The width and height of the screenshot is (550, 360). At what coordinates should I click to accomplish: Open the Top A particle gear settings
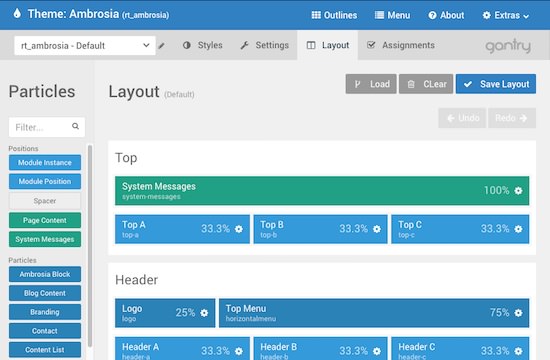(239, 229)
